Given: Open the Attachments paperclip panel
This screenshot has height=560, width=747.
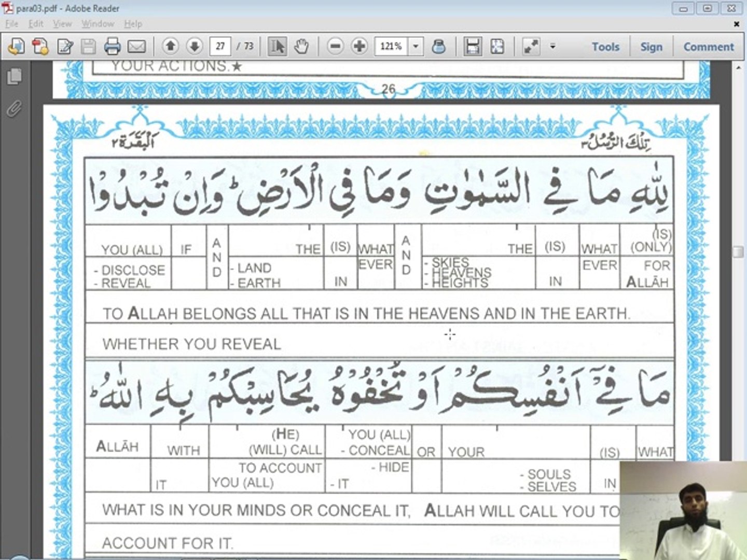Looking at the screenshot, I should click(15, 108).
